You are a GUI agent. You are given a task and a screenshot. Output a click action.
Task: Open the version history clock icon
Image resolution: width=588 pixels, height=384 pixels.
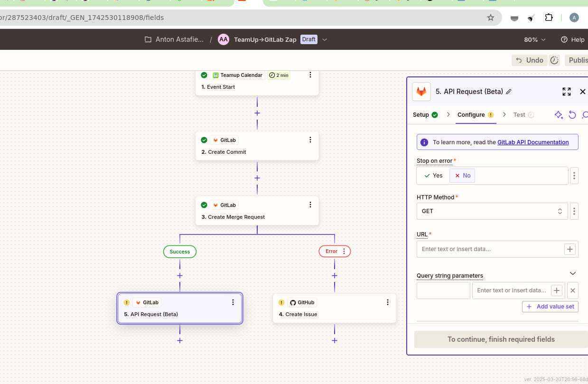[x=554, y=60]
